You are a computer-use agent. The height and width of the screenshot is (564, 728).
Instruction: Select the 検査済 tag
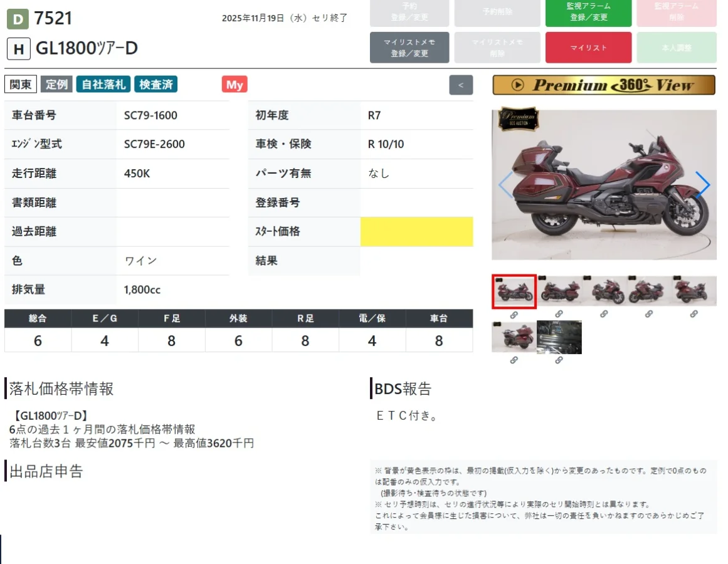tap(156, 85)
